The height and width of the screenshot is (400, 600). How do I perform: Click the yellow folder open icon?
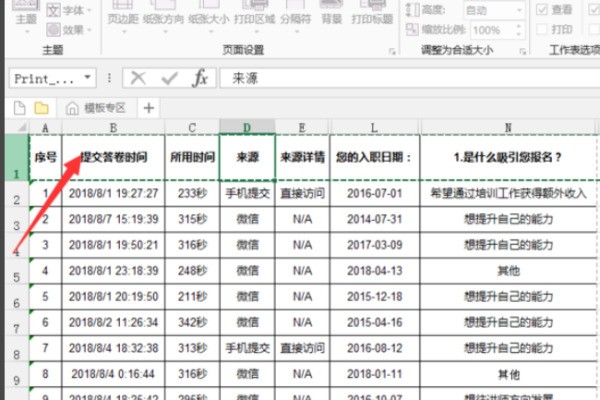tap(41, 108)
